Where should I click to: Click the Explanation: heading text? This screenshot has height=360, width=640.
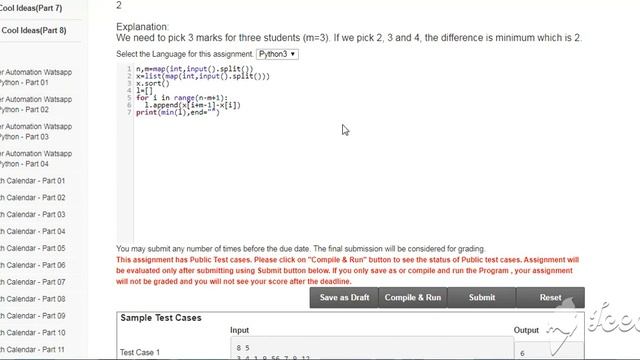[142, 27]
